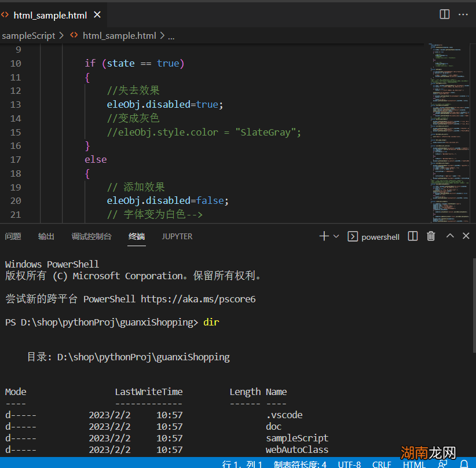This screenshot has height=468, width=476.
Task: Expand the breadcrumb trailing ellipsis item
Action: (171, 36)
